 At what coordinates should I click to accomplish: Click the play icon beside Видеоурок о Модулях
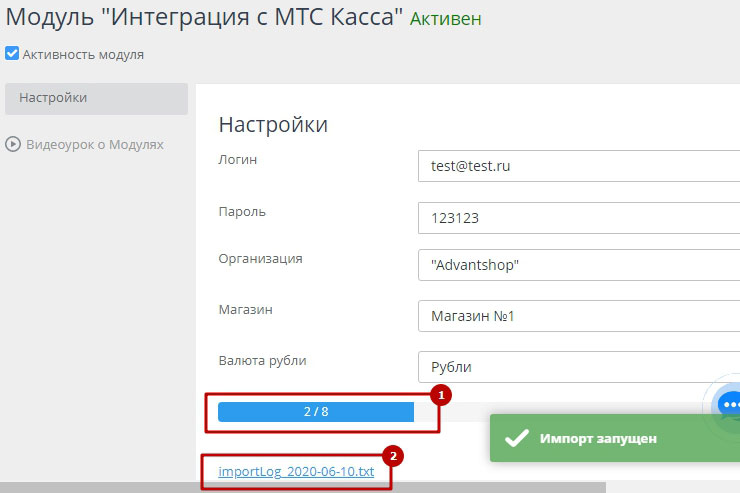(13, 144)
